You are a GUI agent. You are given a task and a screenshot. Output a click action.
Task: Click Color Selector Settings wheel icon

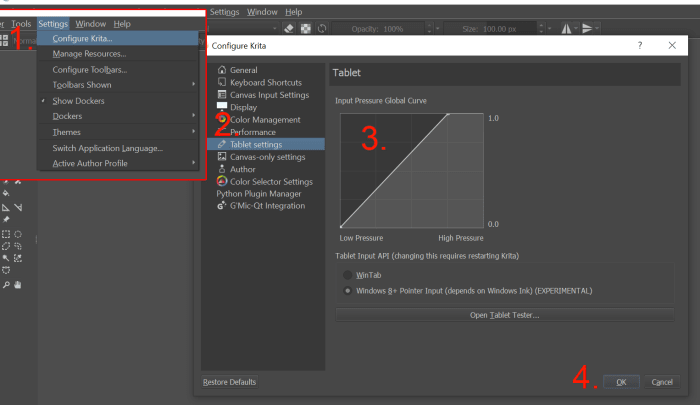pyautogui.click(x=222, y=181)
